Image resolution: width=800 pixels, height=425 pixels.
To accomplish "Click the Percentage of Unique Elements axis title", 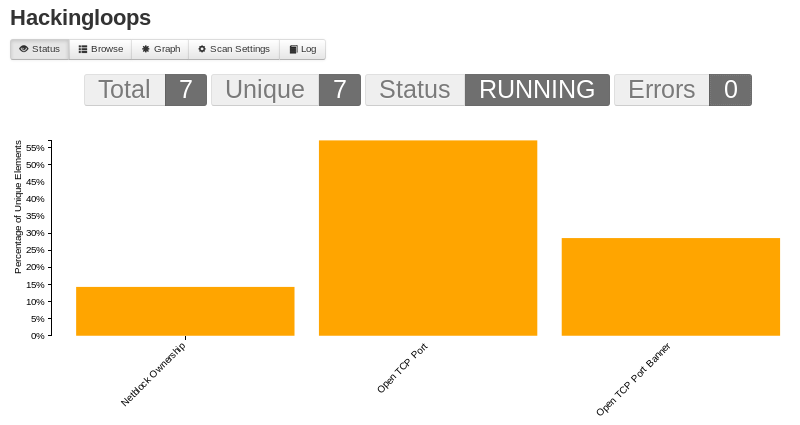I will click(18, 207).
